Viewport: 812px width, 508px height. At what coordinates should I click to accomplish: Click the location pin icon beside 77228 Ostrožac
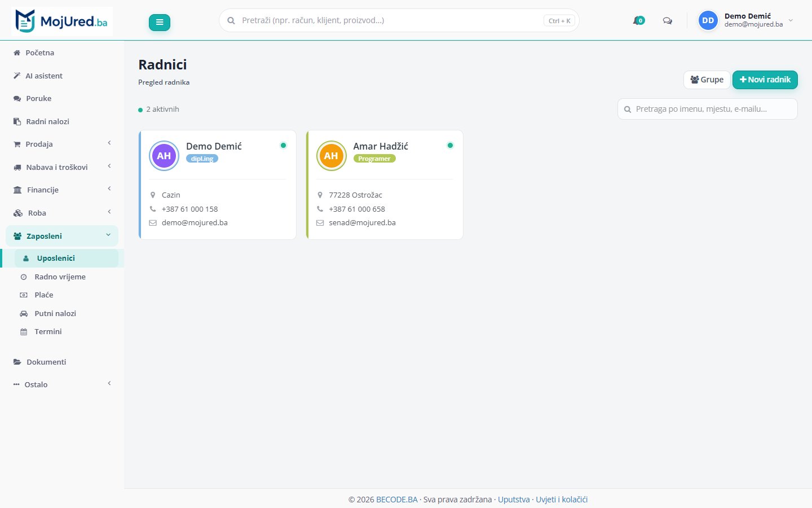click(320, 195)
